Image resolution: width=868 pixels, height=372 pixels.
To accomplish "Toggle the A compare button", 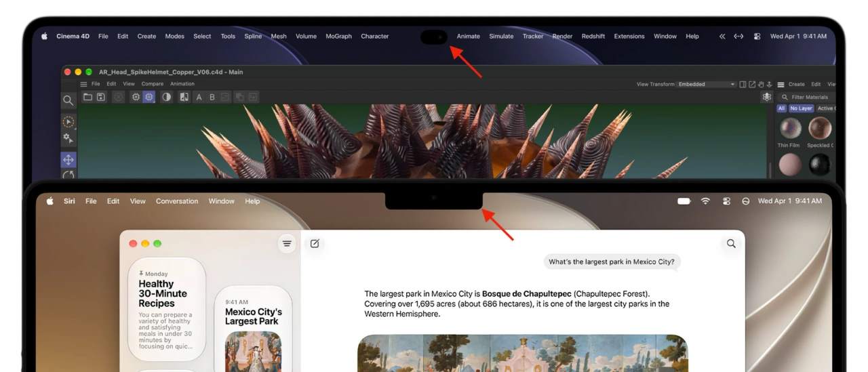I will pyautogui.click(x=199, y=97).
